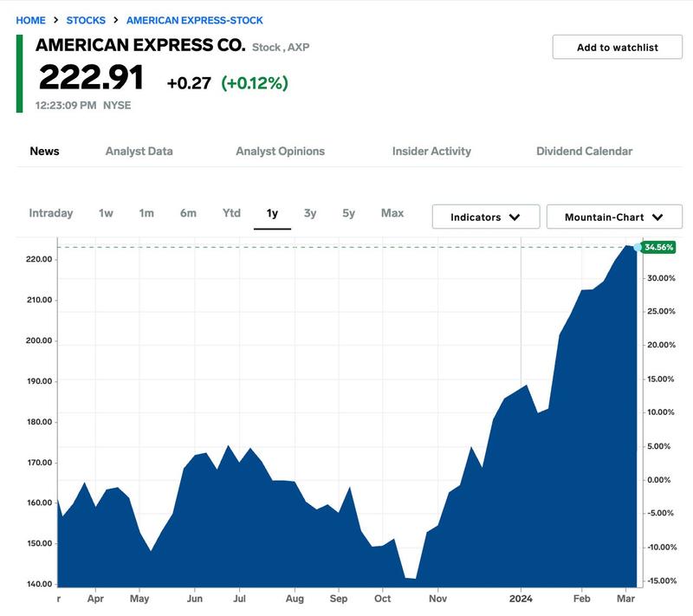Viewport: 693px width, 616px height.
Task: Click the 15.00% percent axis label
Action: (661, 379)
